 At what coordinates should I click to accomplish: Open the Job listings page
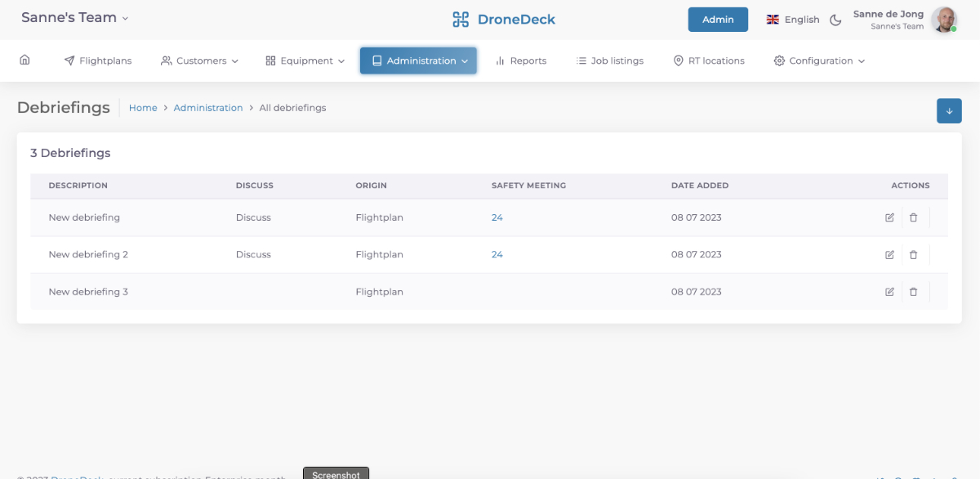[609, 60]
